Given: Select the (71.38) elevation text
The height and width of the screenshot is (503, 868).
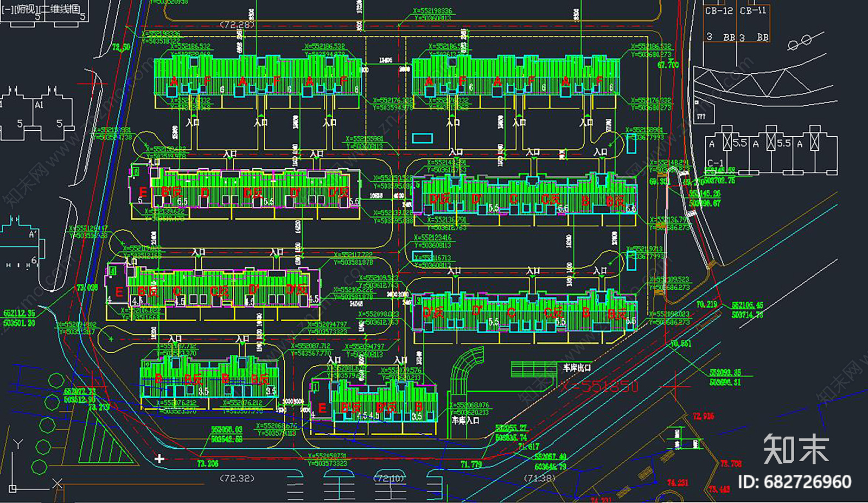Looking at the screenshot, I should (x=539, y=478).
